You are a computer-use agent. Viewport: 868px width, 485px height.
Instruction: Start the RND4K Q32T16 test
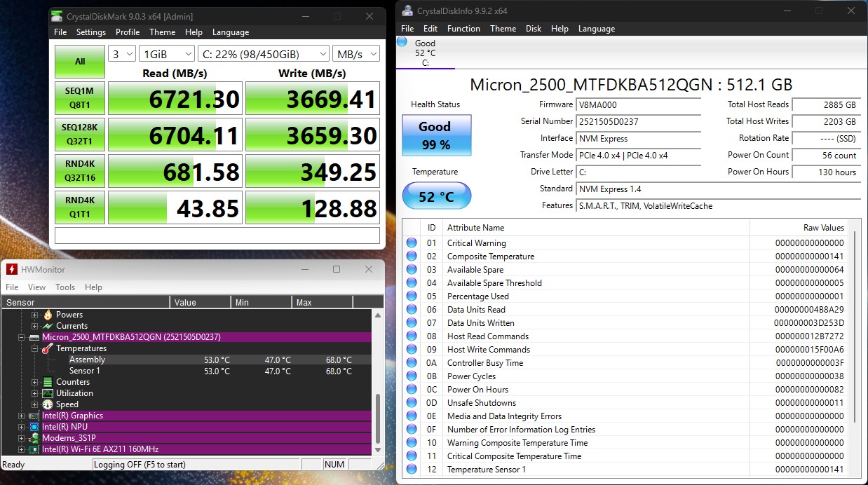(x=80, y=171)
